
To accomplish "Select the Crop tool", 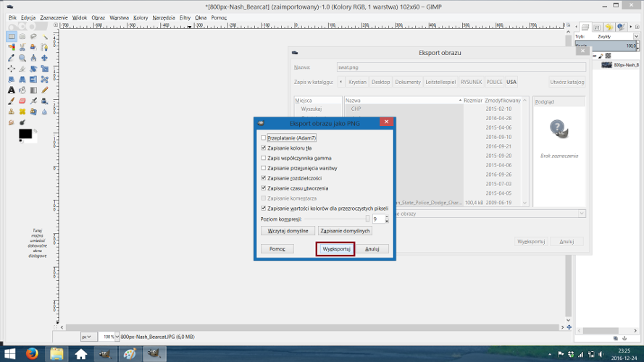I will click(22, 69).
